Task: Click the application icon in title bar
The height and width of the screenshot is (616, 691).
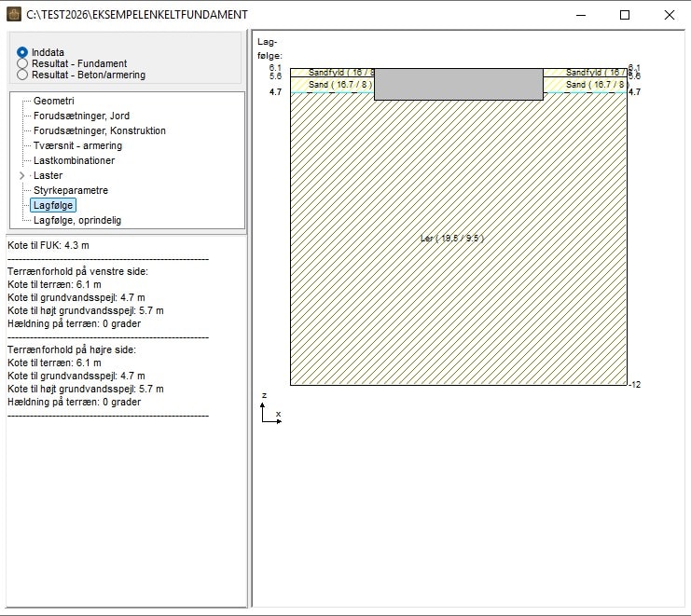Action: click(14, 14)
